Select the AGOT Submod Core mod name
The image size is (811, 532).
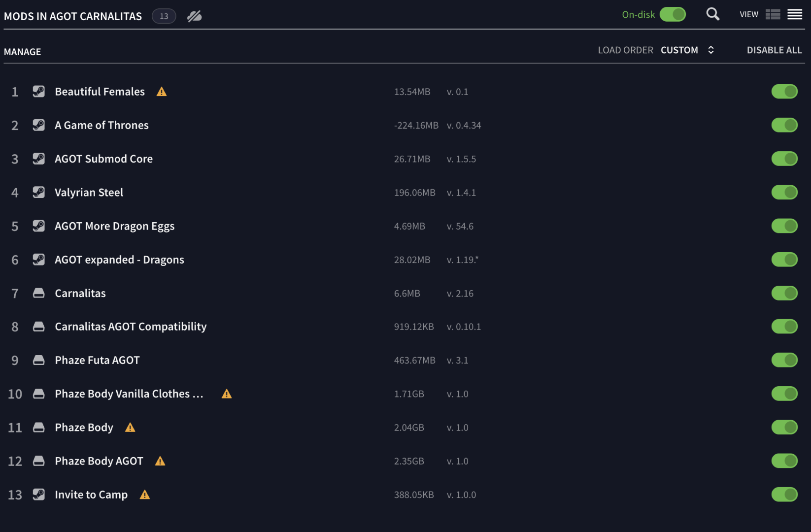click(104, 159)
